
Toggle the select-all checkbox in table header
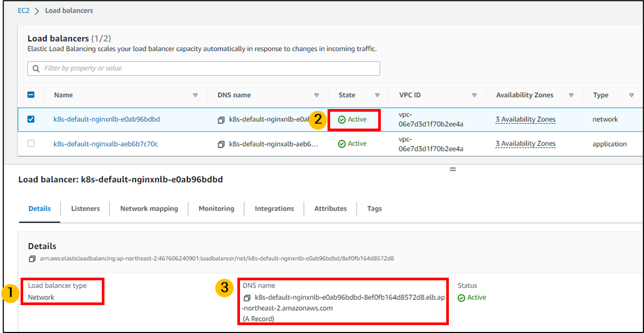(31, 95)
